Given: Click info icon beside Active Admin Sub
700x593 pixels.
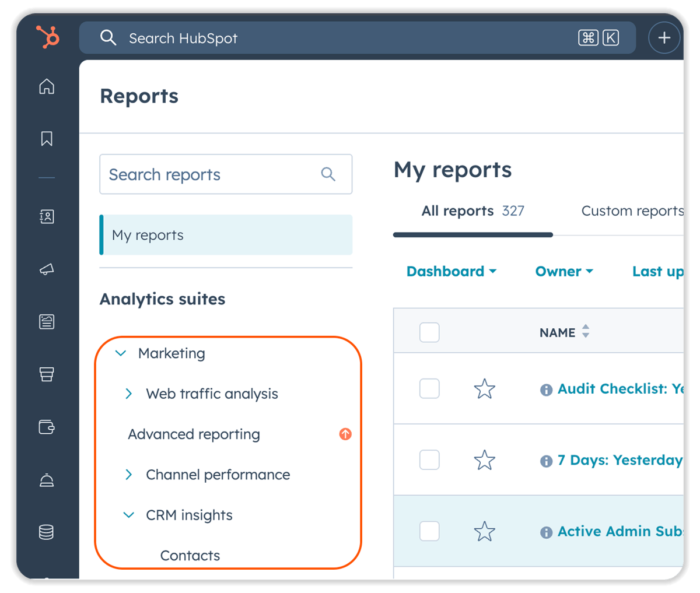Looking at the screenshot, I should click(546, 532).
